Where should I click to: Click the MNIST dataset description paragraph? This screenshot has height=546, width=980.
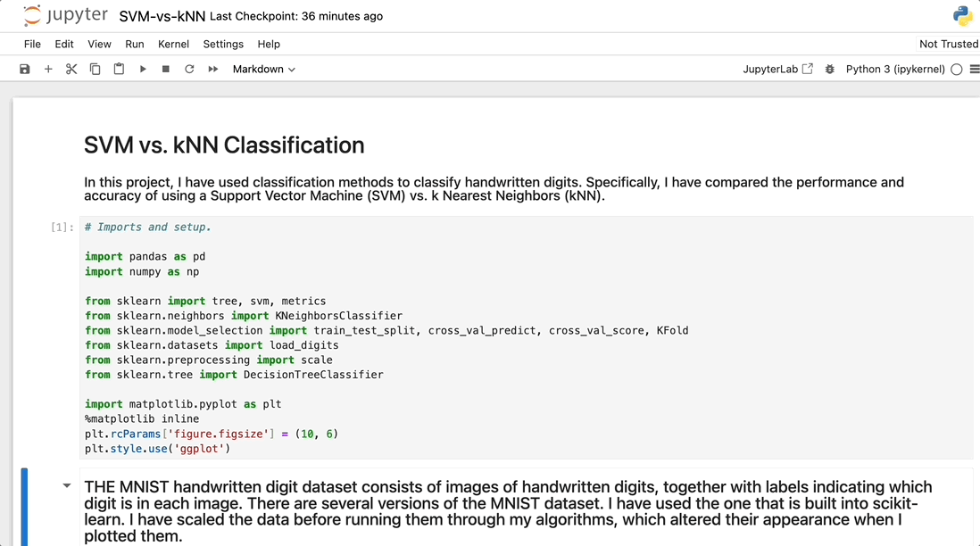pyautogui.click(x=508, y=511)
